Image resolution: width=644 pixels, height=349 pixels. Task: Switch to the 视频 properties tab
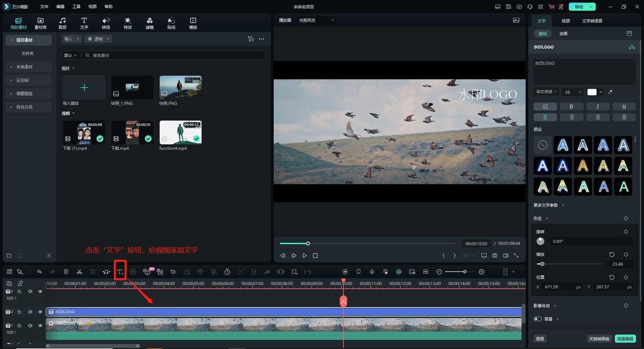[x=566, y=21]
